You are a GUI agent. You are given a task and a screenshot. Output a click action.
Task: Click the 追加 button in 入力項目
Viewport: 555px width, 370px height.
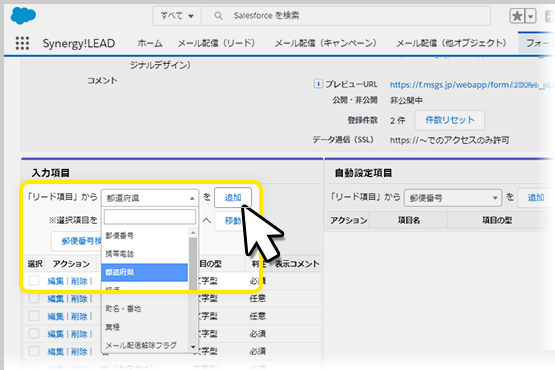click(233, 198)
